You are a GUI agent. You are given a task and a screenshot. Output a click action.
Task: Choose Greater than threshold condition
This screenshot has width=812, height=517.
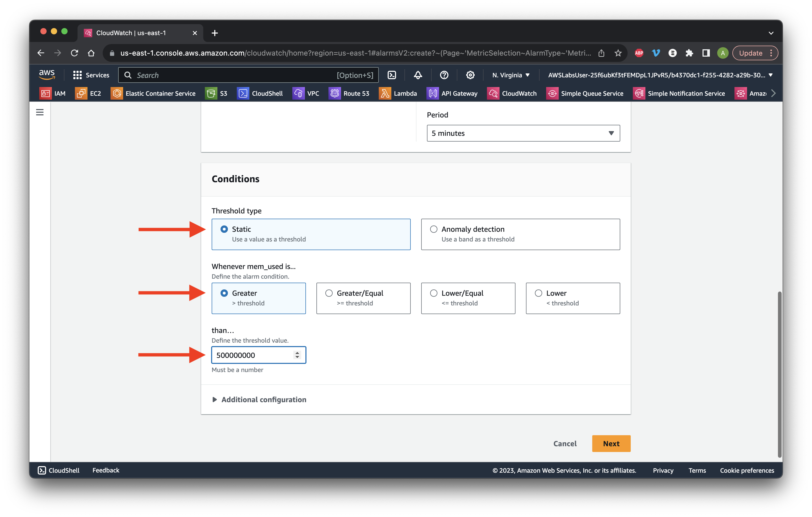[x=259, y=298]
